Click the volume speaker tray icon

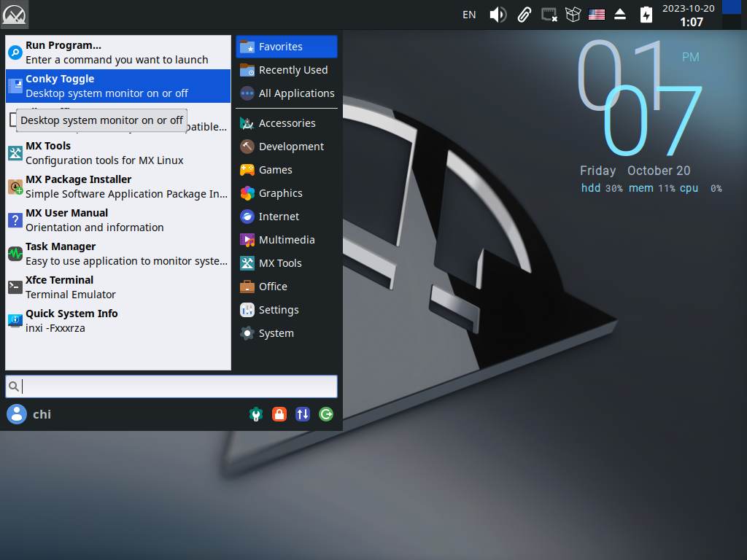click(498, 15)
